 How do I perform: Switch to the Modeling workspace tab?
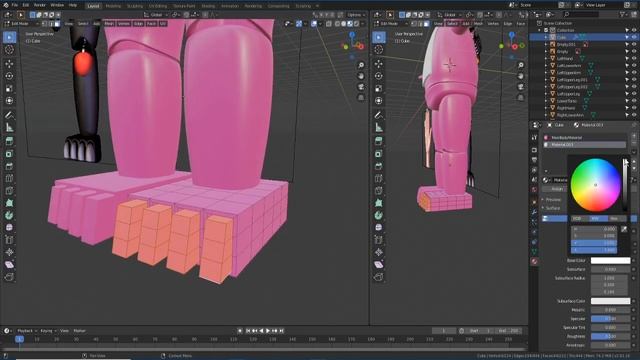(113, 6)
